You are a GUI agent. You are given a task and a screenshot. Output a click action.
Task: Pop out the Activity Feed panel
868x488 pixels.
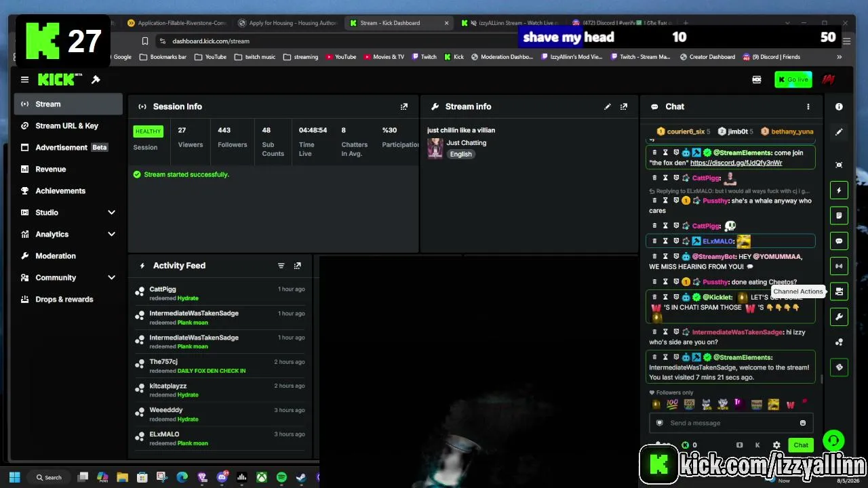point(297,266)
